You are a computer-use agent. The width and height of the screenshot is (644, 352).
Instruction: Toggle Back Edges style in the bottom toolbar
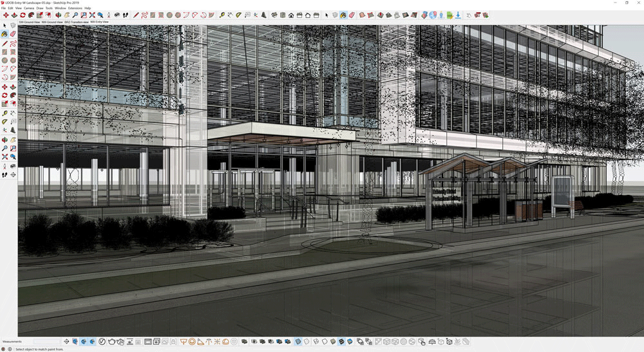point(307,341)
